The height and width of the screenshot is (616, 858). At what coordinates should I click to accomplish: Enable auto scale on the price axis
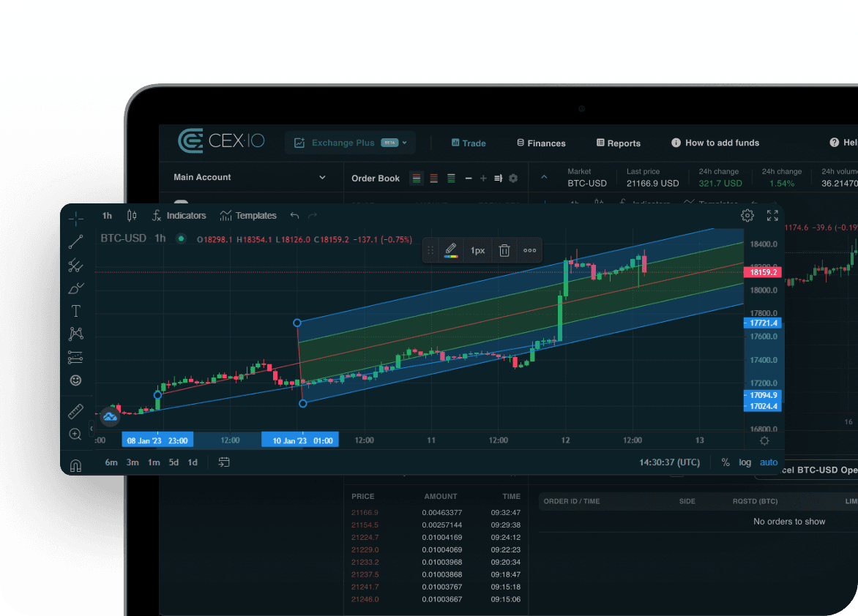coord(768,462)
